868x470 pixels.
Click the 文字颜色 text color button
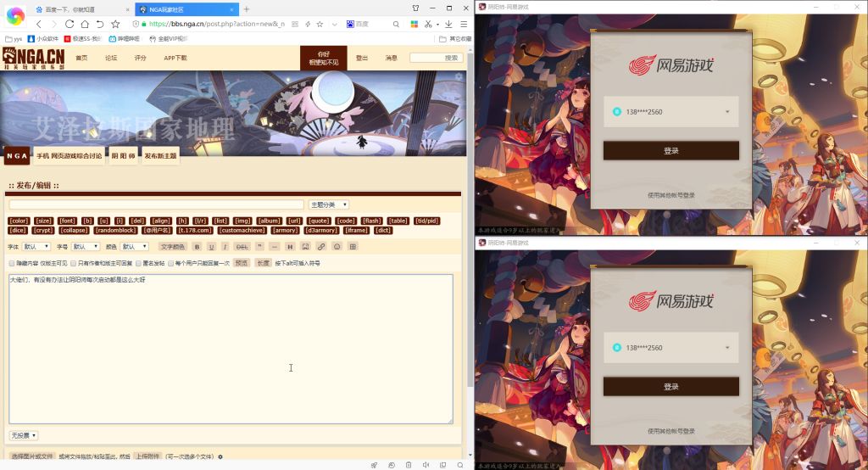pos(172,247)
